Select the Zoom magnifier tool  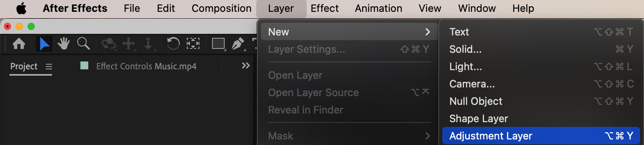coord(83,43)
